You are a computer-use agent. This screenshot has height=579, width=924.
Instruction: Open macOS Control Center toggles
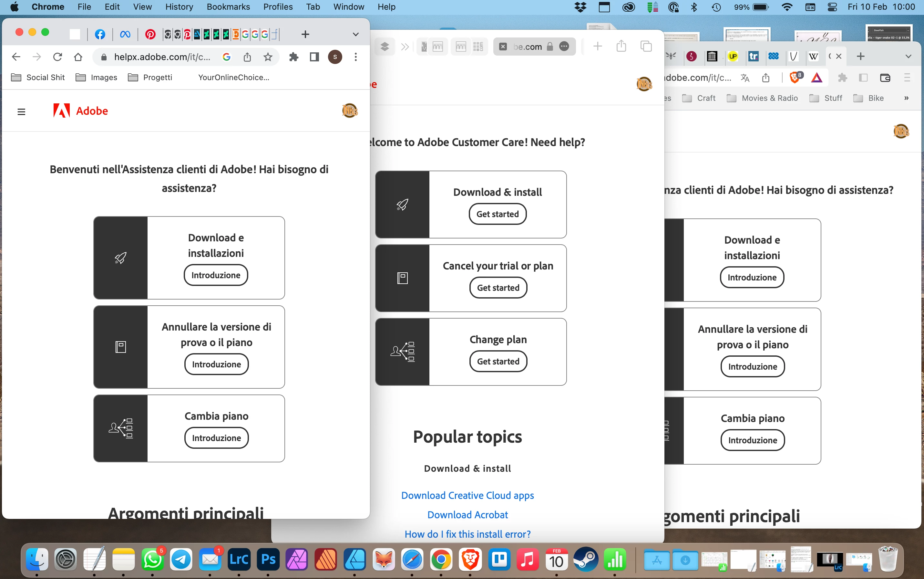coord(832,7)
